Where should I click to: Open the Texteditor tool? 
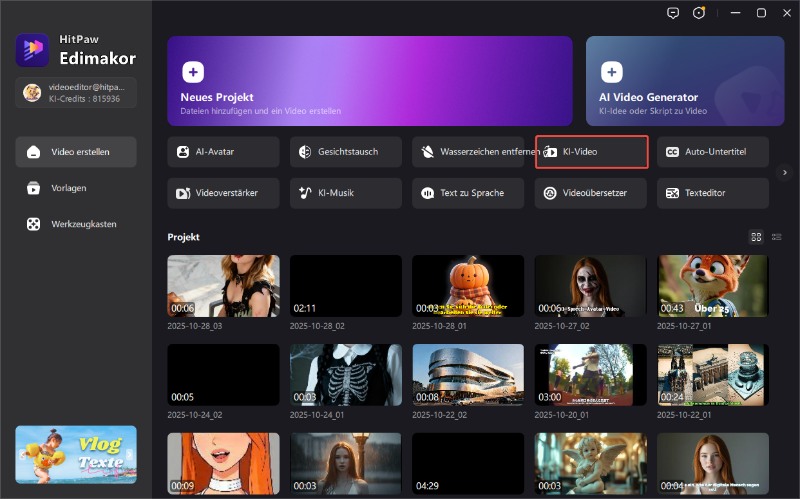pos(713,193)
